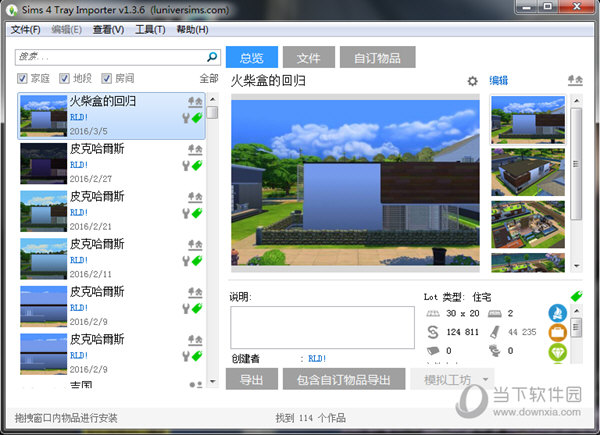Image resolution: width=600 pixels, height=435 pixels.
Task: Click the 编辑 link
Action: pos(499,80)
